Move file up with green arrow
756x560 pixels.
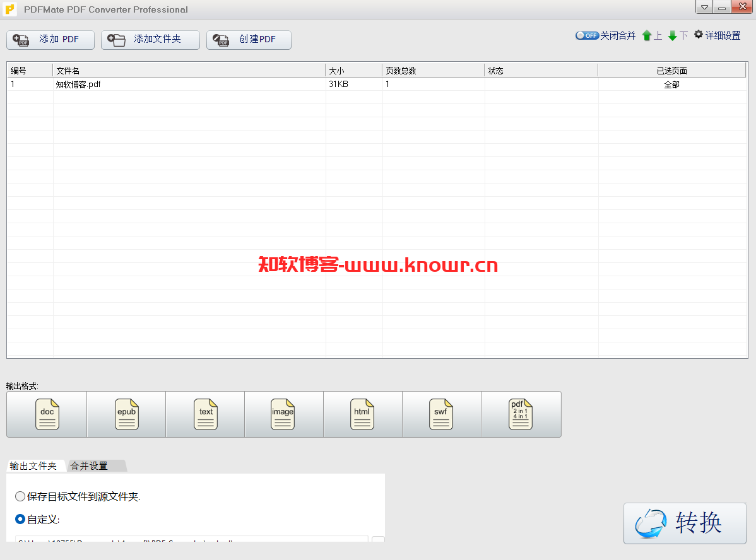click(647, 36)
